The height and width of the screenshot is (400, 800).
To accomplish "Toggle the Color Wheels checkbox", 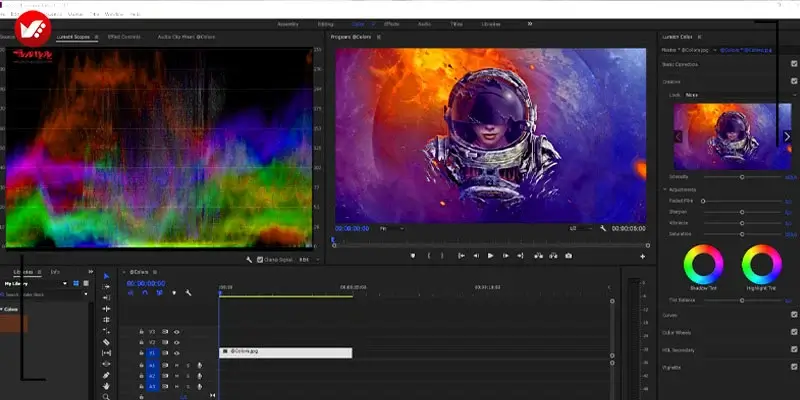I will (x=794, y=332).
